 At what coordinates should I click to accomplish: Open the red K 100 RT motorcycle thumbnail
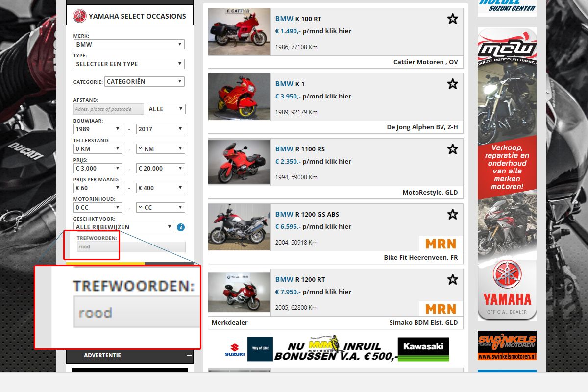239,31
